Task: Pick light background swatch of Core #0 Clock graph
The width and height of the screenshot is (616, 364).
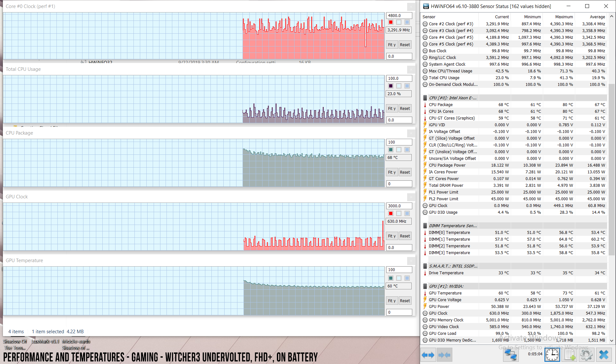Action: pos(399,22)
